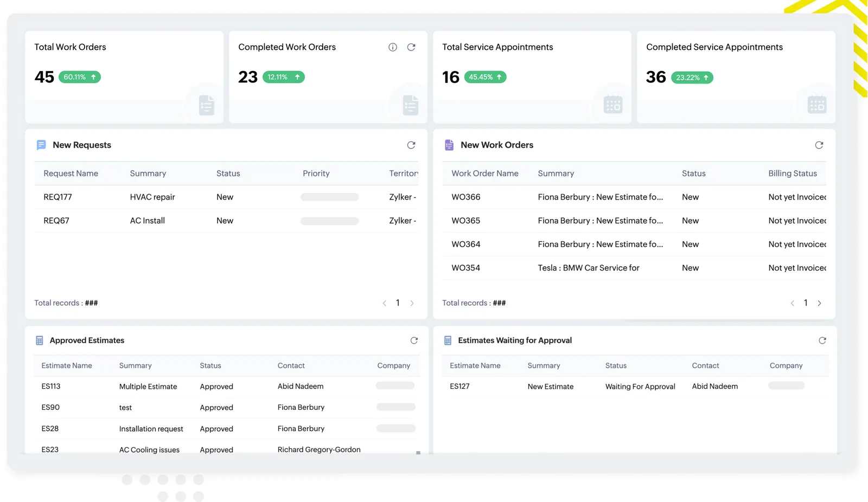868x502 pixels.
Task: Click the 45.45% badge on Total Service Appointments
Action: coord(485,77)
